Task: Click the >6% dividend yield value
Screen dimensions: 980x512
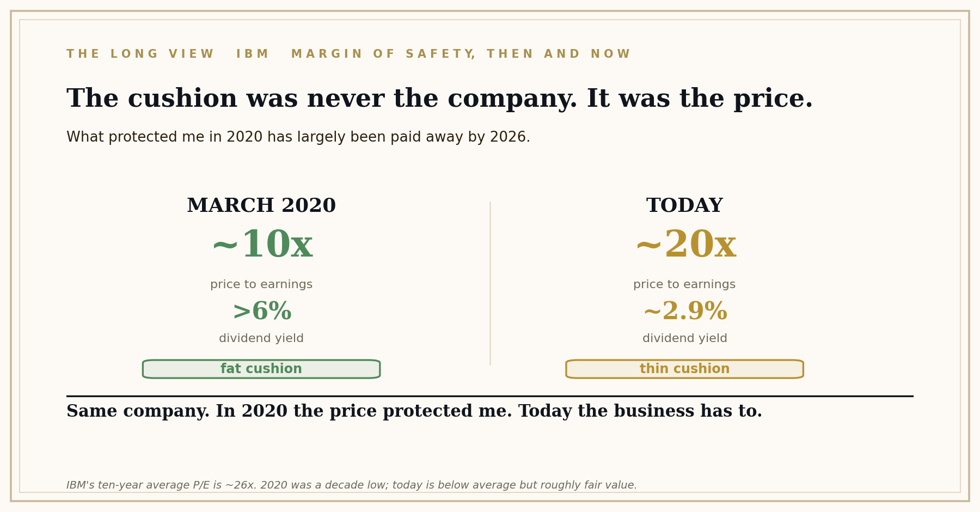Action: click(x=261, y=312)
